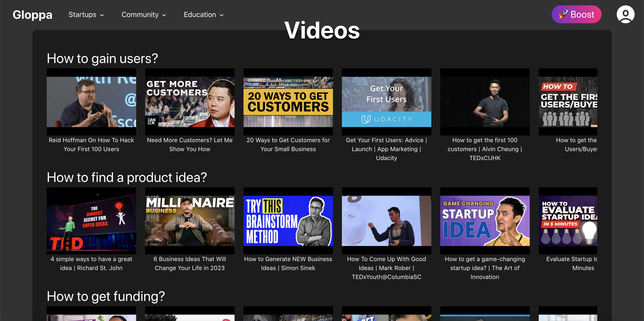Open How To Get The First Users/Buyers thumbnail
The image size is (644, 321).
coord(568,102)
